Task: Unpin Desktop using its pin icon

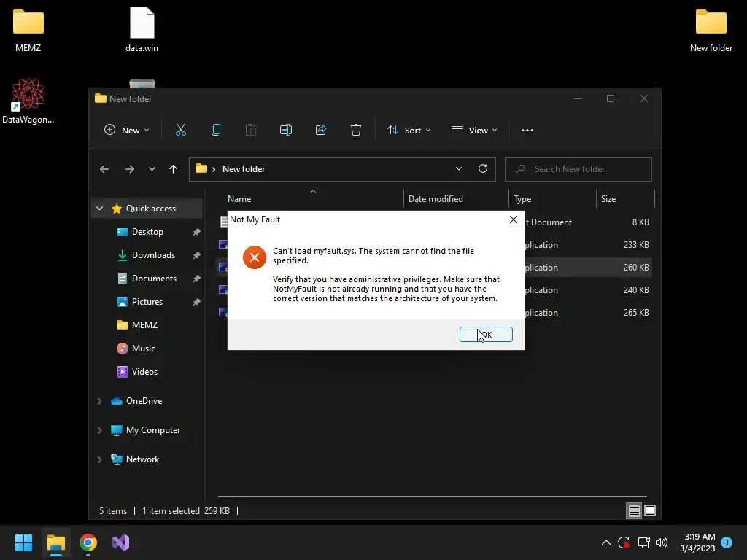Action: point(196,232)
